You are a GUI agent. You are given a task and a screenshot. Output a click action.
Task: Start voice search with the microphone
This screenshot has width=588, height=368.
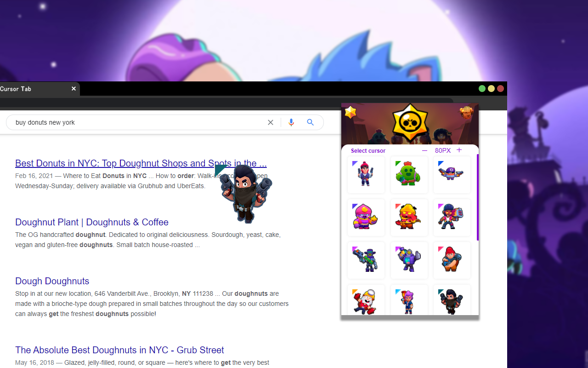291,122
